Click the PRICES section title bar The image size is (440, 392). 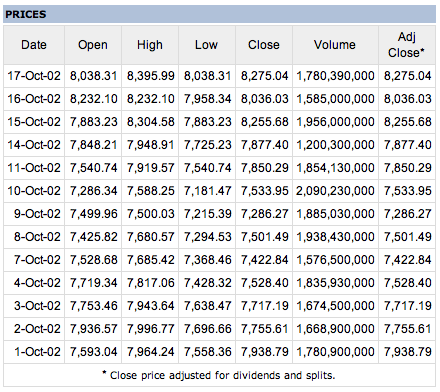point(219,14)
